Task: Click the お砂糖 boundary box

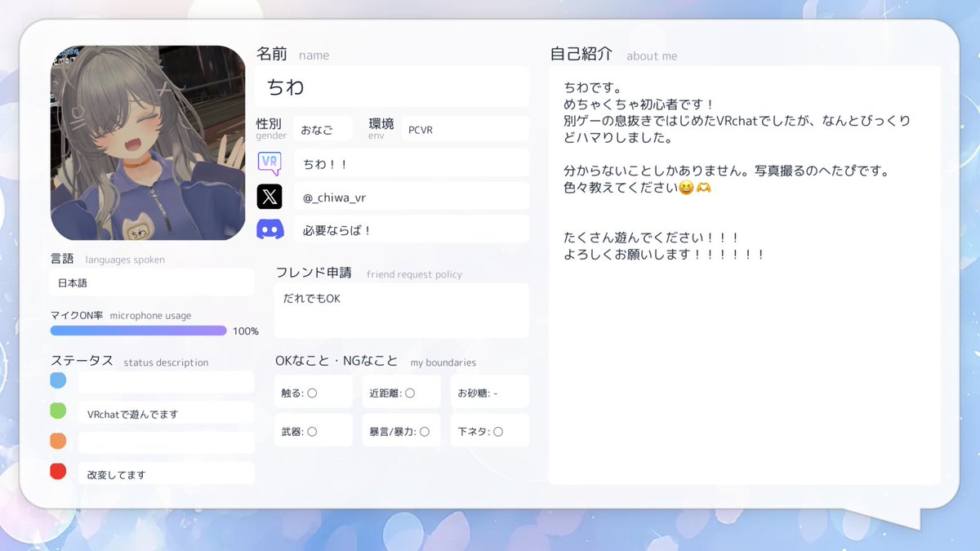Action: 489,392
